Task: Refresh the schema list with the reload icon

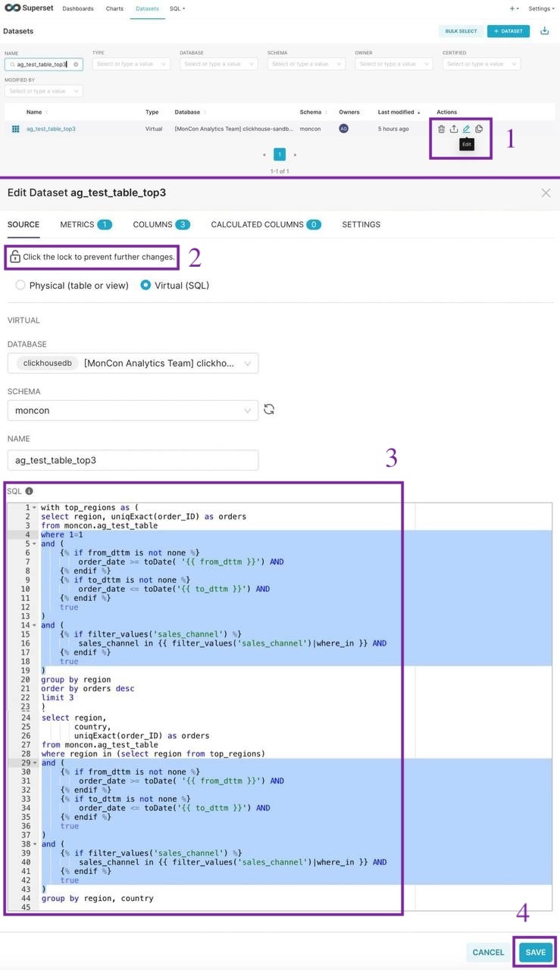Action: pos(269,409)
